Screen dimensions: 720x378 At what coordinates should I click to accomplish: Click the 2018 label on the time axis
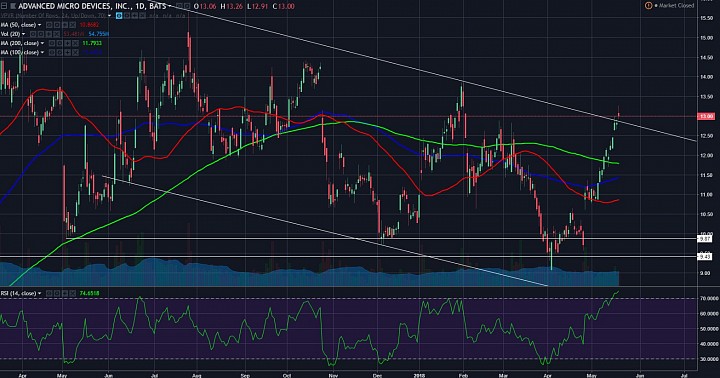[420, 375]
